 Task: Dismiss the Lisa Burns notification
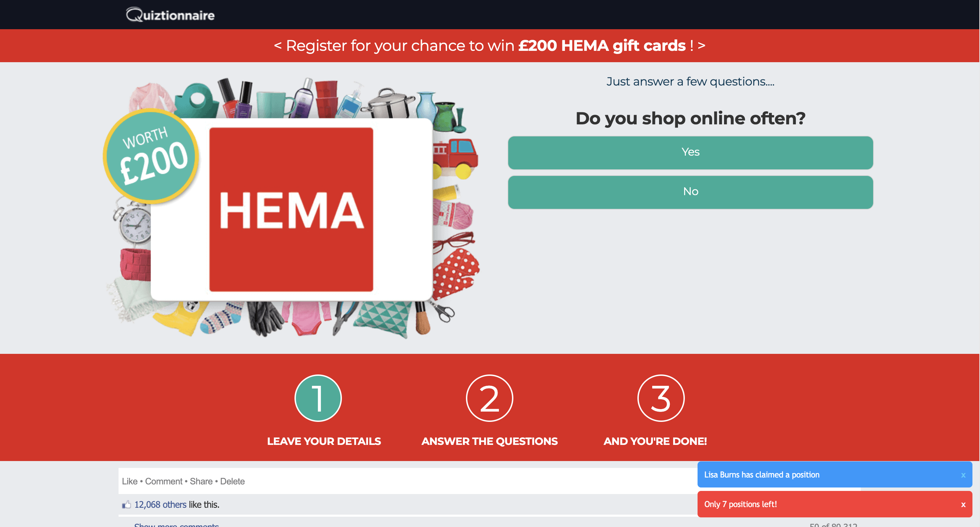[963, 475]
